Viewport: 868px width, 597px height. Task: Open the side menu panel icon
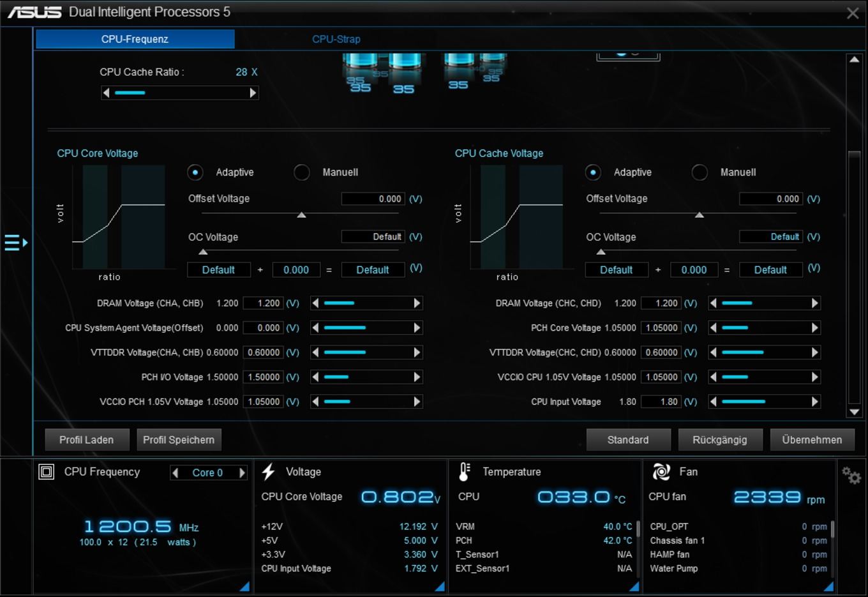click(16, 243)
